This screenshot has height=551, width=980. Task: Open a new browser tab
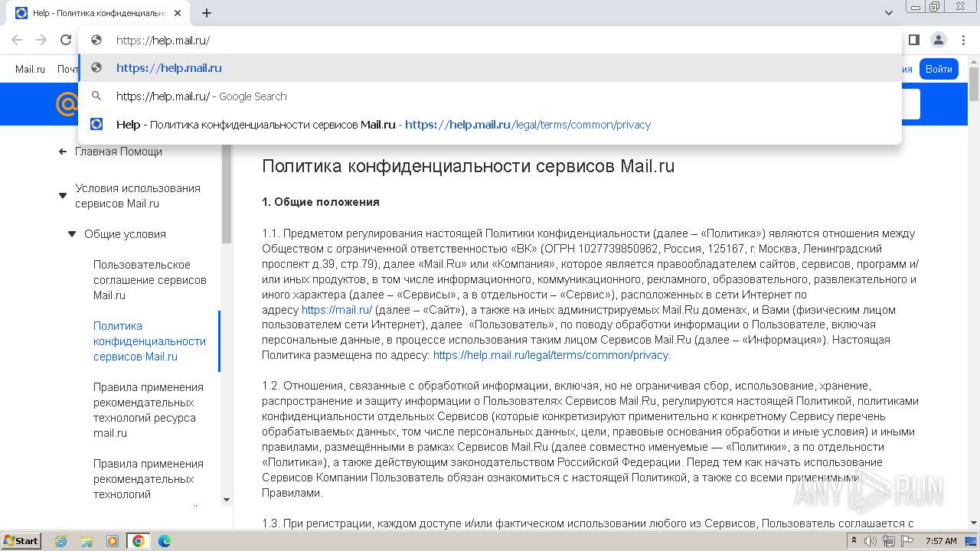[x=207, y=13]
